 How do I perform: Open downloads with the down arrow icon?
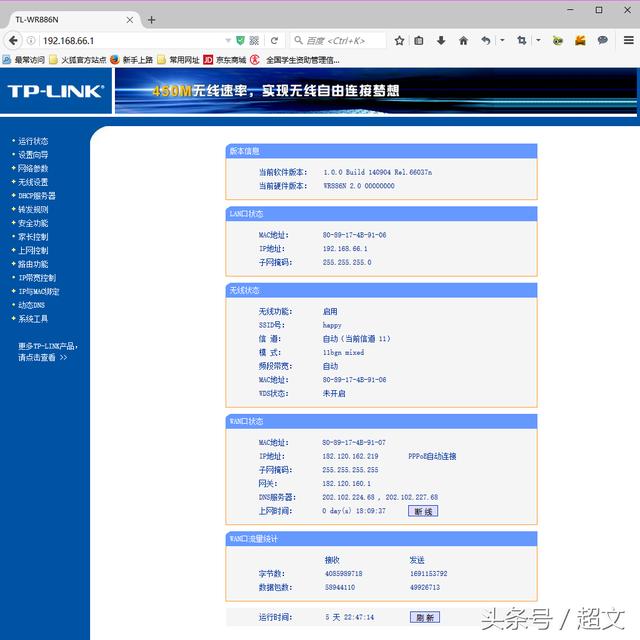click(x=441, y=40)
